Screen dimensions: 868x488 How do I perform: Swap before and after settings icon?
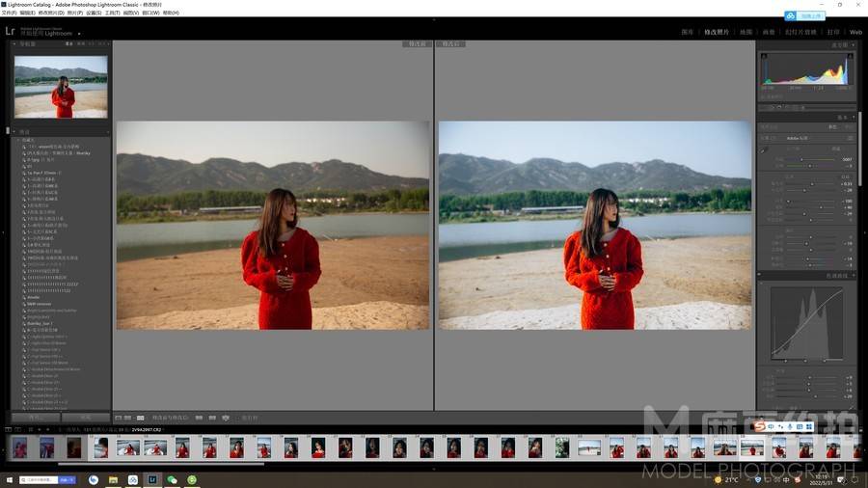[x=226, y=418]
